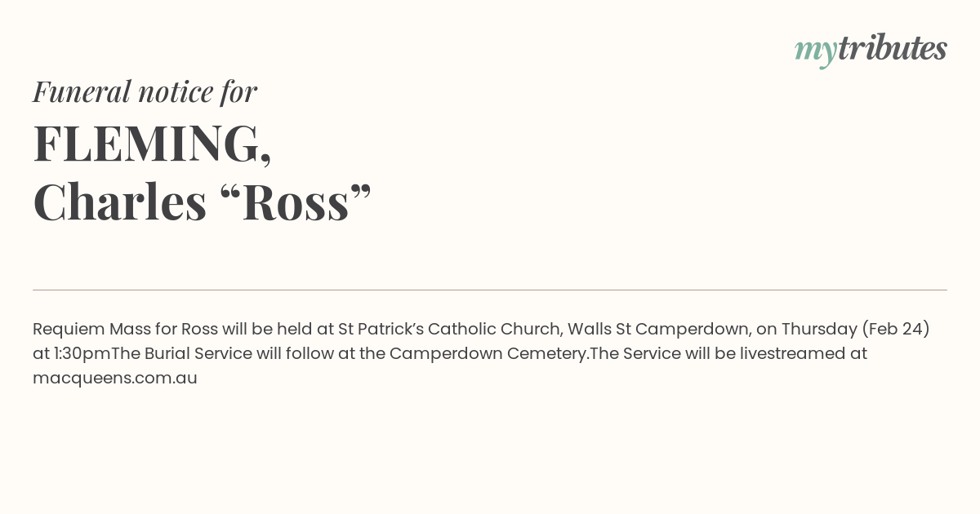Click the dark "tributes" wordmark text
The image size is (980, 514).
[893, 48]
